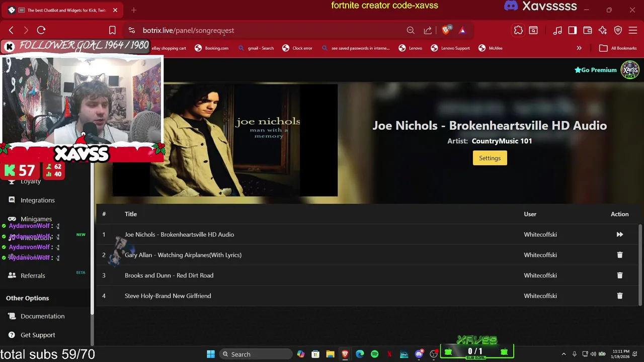This screenshot has height=362, width=644.
Task: Go back with the browser back arrow
Action: (x=11, y=30)
